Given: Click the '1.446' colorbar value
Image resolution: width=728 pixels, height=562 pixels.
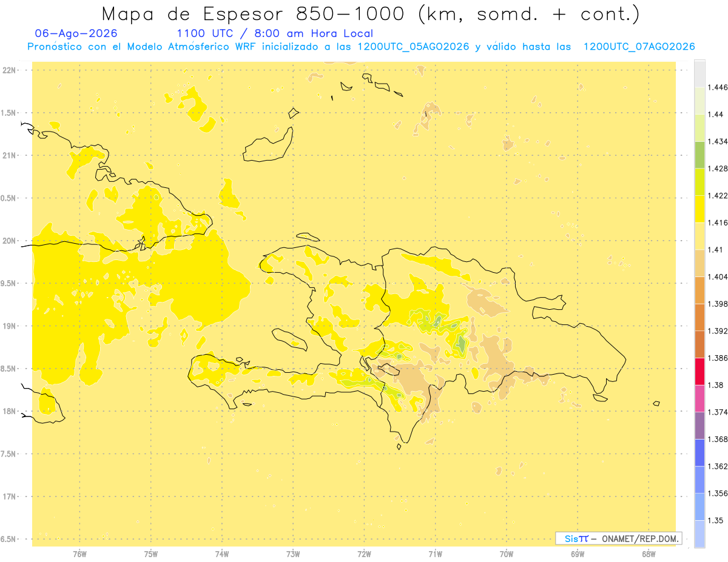Looking at the screenshot, I should 718,87.
